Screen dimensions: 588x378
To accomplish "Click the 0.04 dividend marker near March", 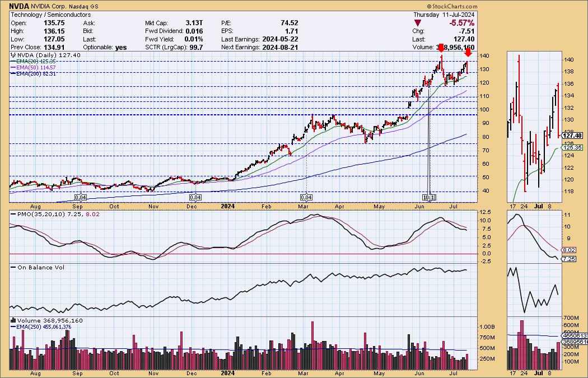I will pyautogui.click(x=306, y=198).
